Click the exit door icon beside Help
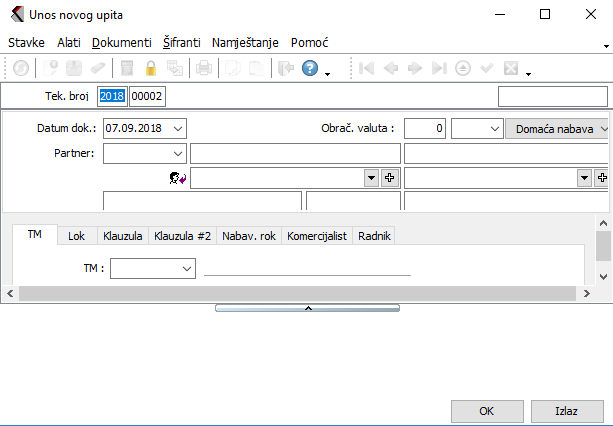 tap(285, 69)
